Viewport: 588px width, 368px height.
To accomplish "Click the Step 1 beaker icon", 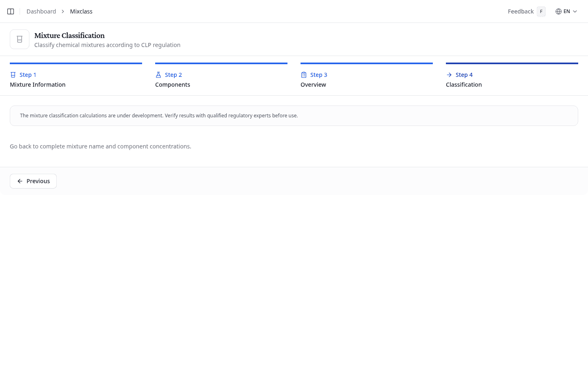I will pyautogui.click(x=13, y=75).
